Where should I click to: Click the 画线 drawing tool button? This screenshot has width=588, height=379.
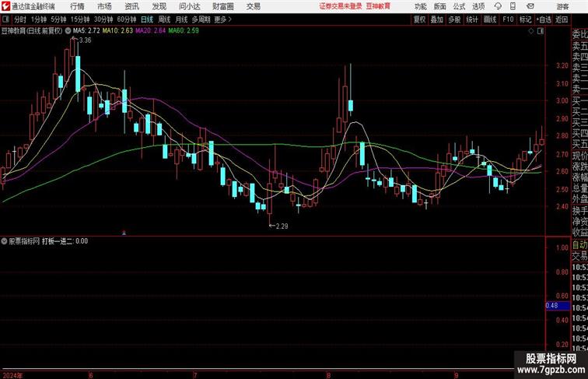(490, 19)
